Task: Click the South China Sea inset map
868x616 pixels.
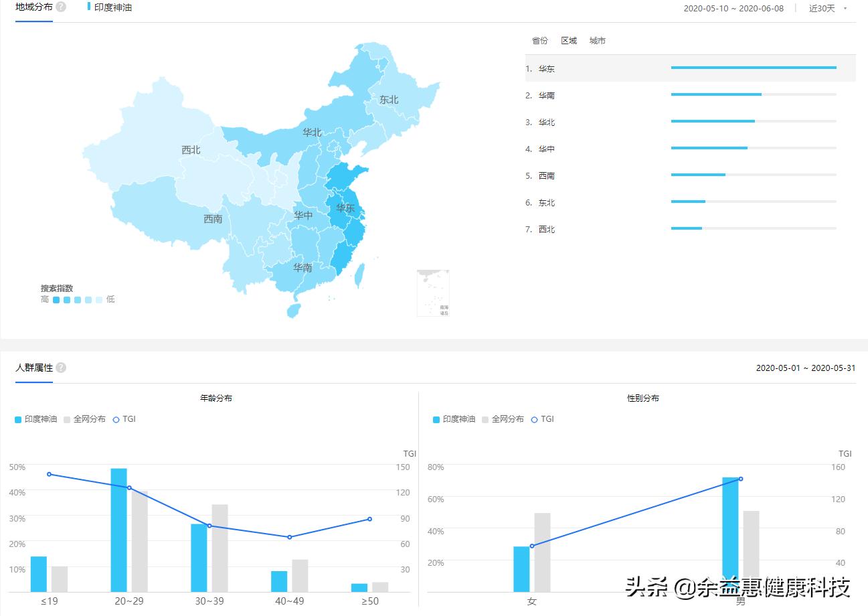Action: (x=432, y=293)
